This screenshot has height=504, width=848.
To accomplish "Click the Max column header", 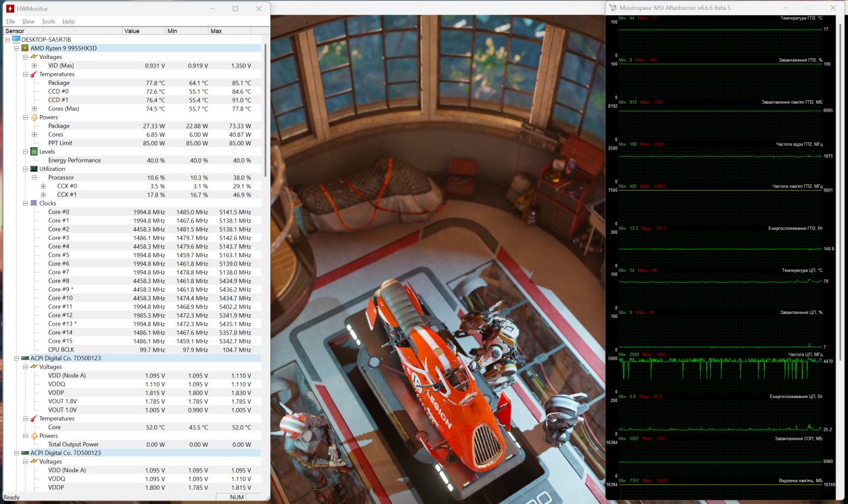I will (x=230, y=31).
